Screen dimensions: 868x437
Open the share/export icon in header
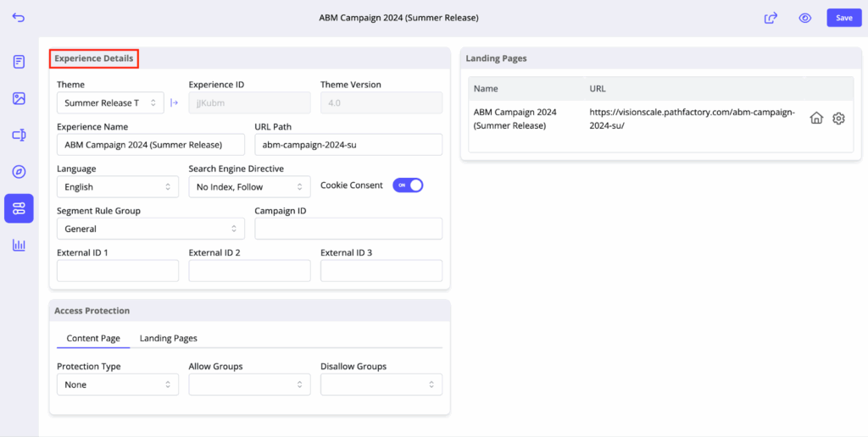tap(771, 18)
